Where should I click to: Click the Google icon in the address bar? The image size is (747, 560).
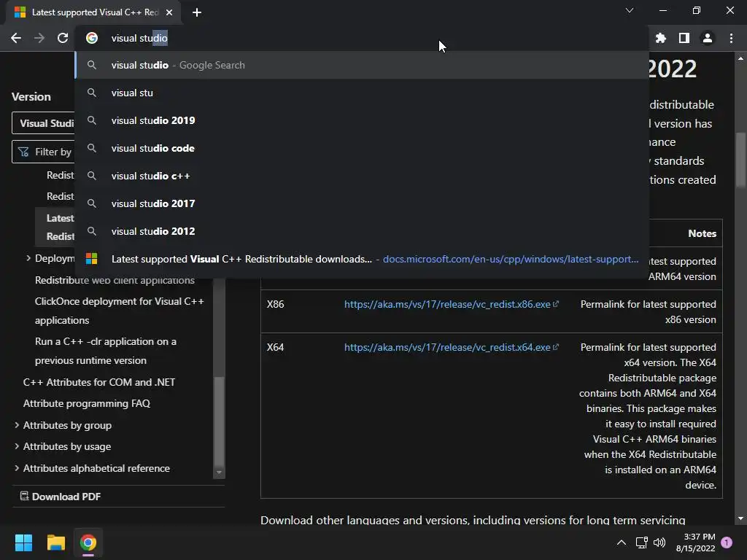click(92, 38)
